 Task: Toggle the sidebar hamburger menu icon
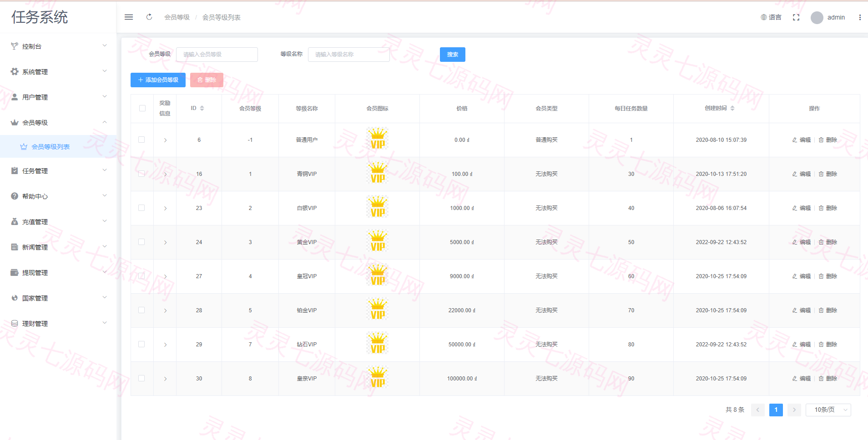tap(129, 17)
